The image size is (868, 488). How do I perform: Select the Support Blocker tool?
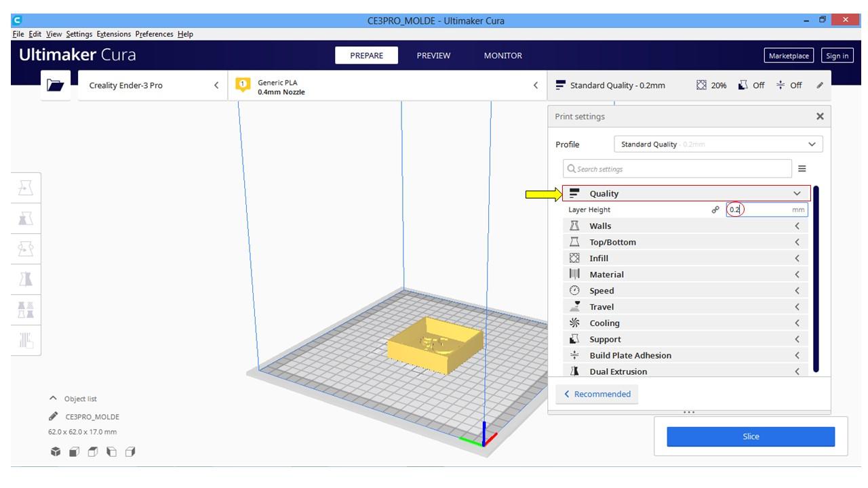point(26,340)
